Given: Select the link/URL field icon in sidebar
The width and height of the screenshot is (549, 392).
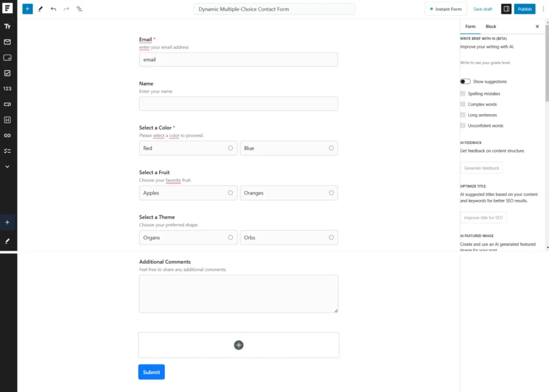Looking at the screenshot, I should click(8, 135).
